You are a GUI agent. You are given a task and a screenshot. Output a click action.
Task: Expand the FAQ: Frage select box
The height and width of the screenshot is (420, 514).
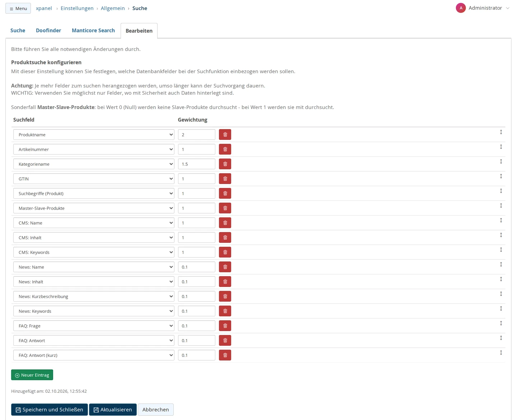pyautogui.click(x=94, y=326)
